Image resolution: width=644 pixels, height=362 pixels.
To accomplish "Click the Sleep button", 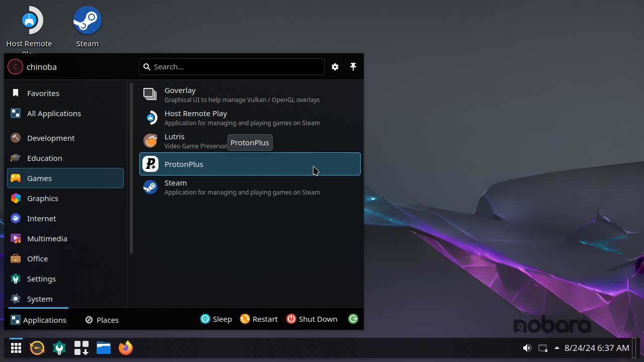I will (x=216, y=319).
